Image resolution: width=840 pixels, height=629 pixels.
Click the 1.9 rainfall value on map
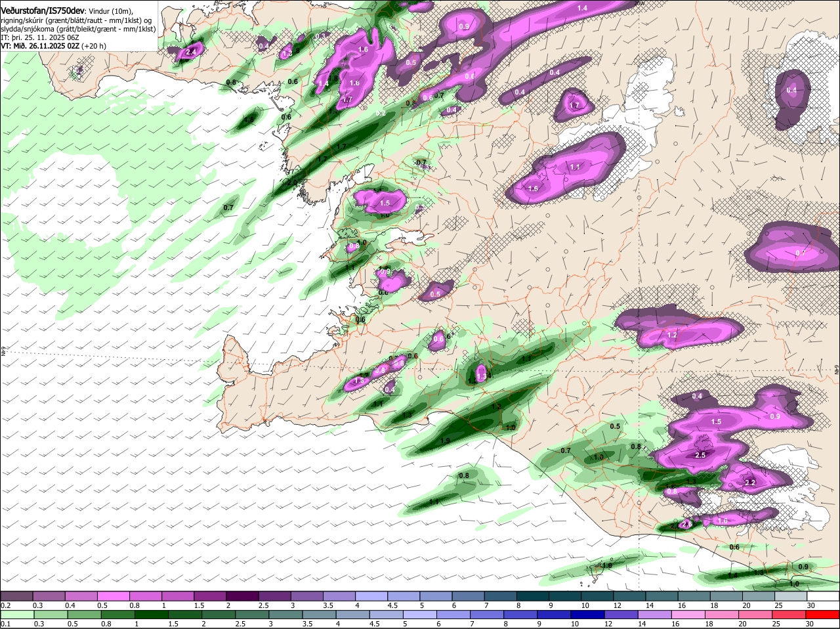tap(446, 441)
